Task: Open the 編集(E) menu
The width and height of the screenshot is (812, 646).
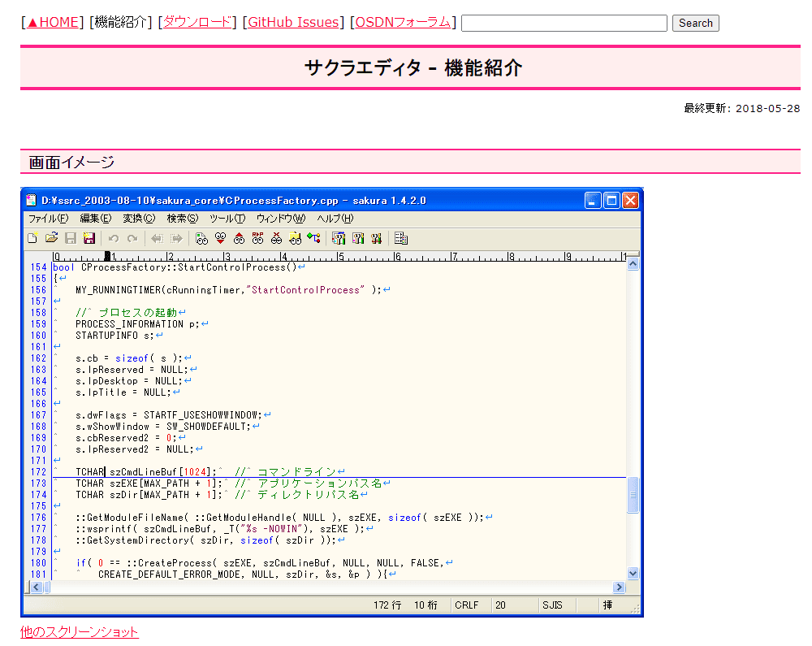Action: [x=95, y=219]
